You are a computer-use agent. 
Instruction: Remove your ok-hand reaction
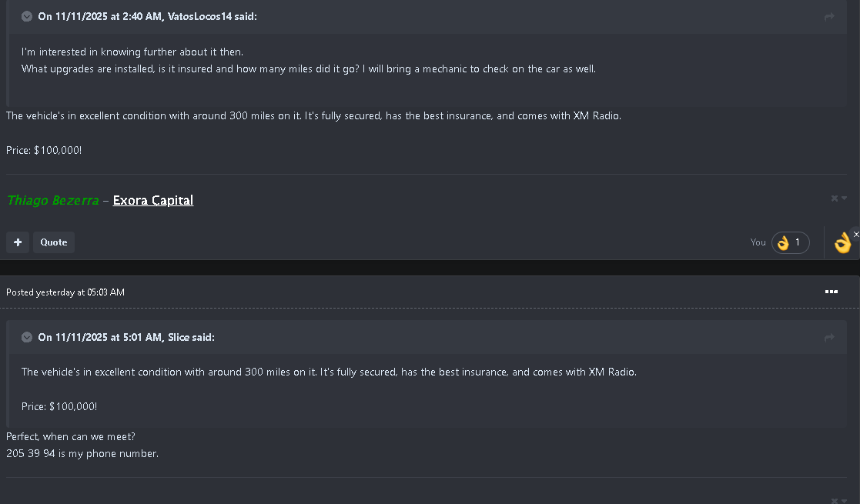tap(856, 234)
